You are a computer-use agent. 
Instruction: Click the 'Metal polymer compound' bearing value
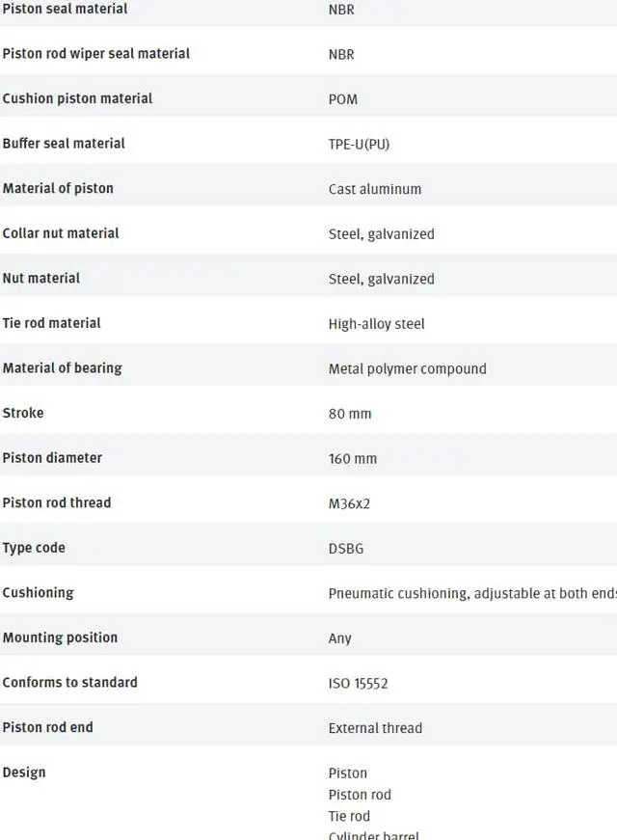pyautogui.click(x=407, y=368)
